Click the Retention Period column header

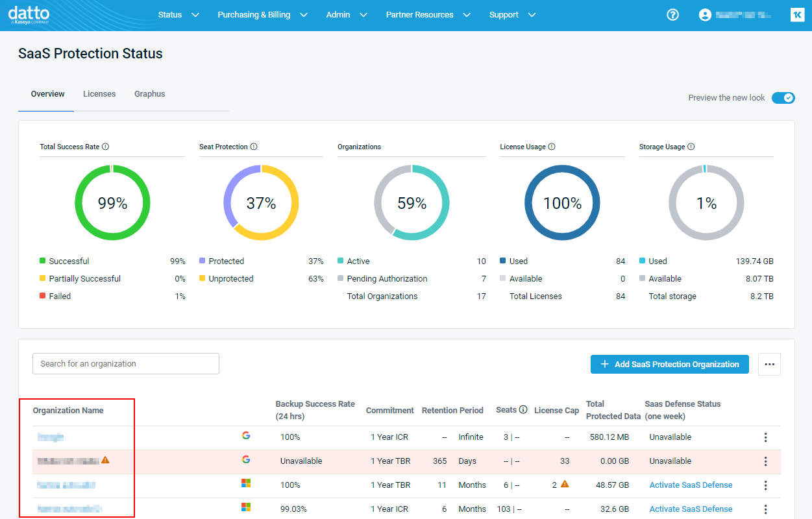[x=452, y=411]
